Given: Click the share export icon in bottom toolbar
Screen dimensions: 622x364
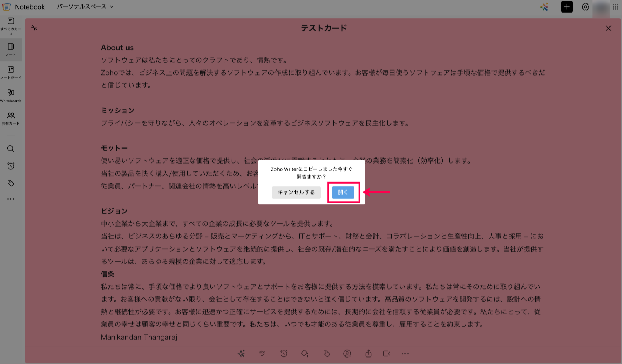Looking at the screenshot, I should 369,354.
